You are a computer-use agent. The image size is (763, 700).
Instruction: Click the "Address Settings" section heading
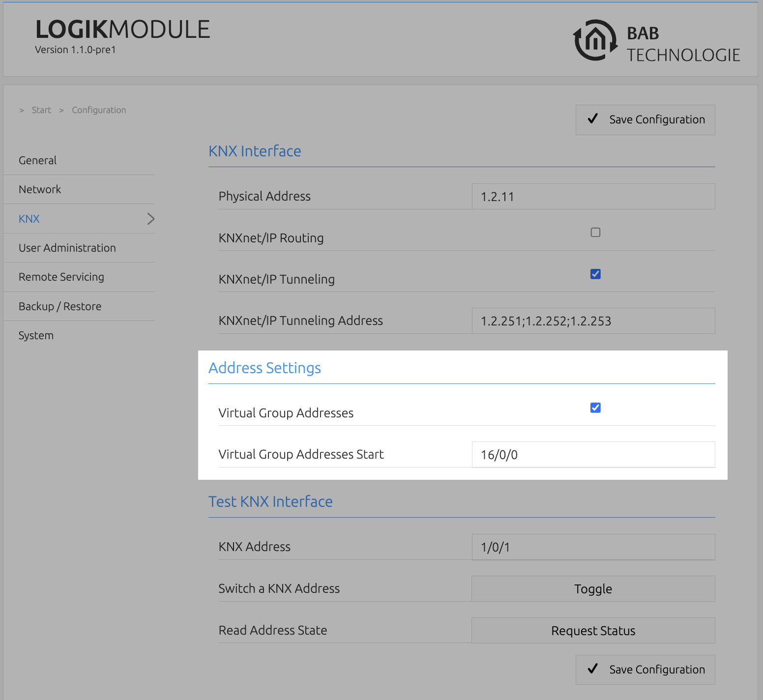click(x=264, y=368)
